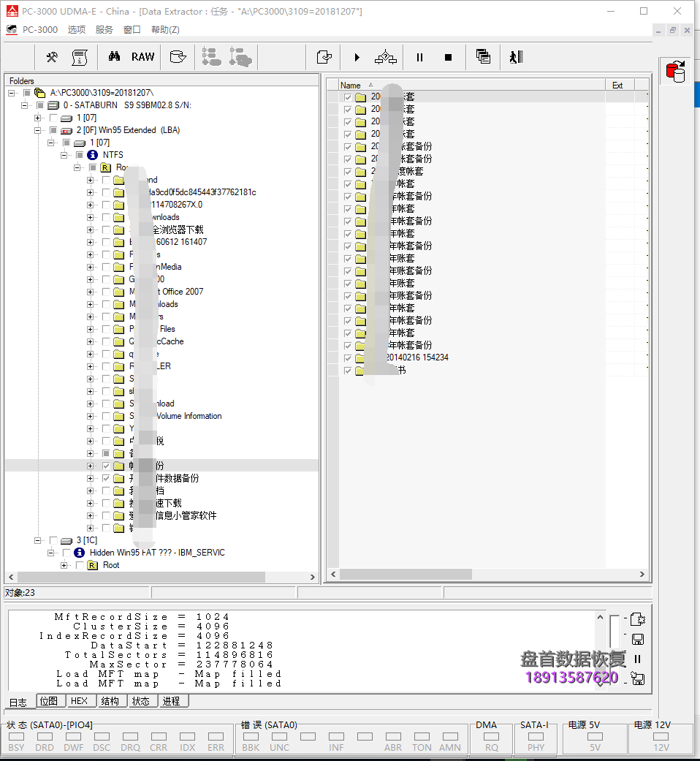Screen dimensions: 700x761
Task: Click the grayed tree with disks icon
Action: tap(240, 57)
